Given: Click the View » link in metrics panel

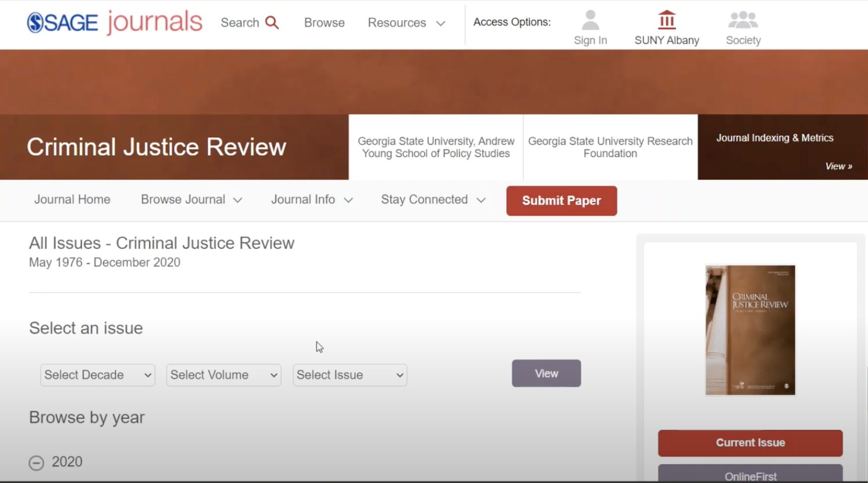Looking at the screenshot, I should tap(839, 166).
